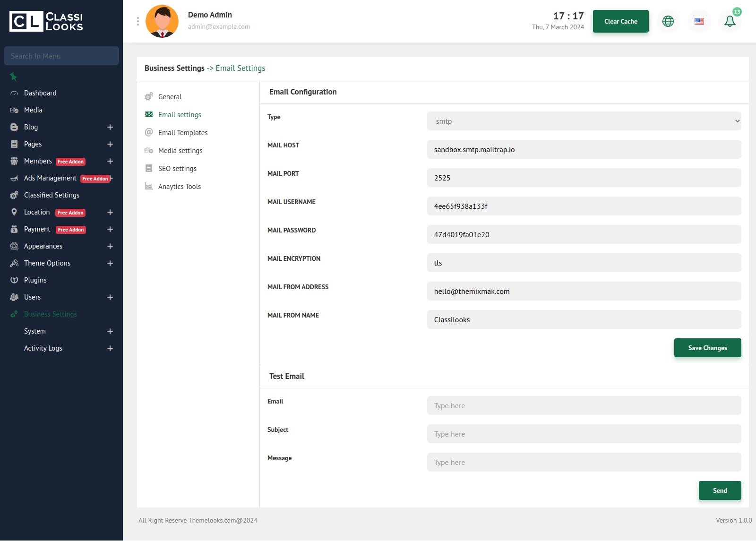Screen dimensions: 756x541
Task: Expand the Blog submenu
Action: [110, 127]
